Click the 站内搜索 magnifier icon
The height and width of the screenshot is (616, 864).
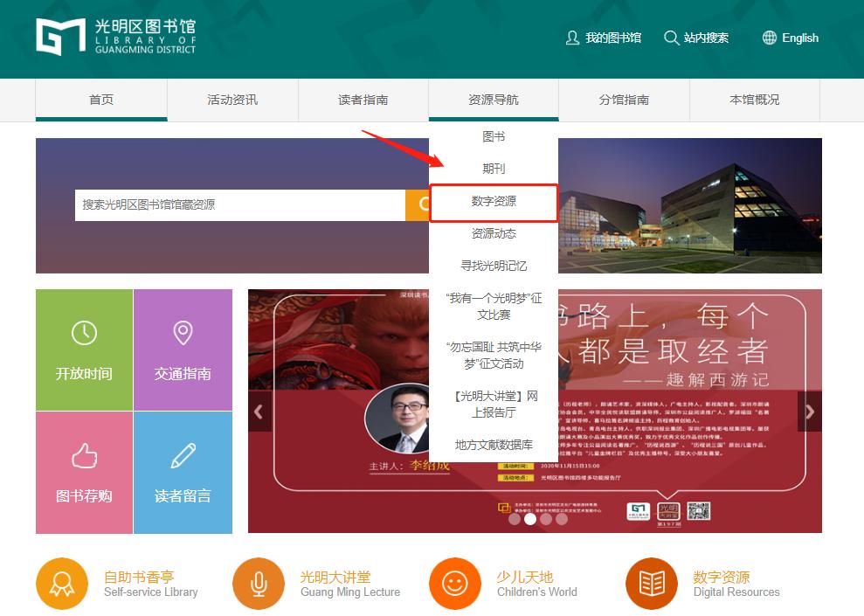coord(671,38)
